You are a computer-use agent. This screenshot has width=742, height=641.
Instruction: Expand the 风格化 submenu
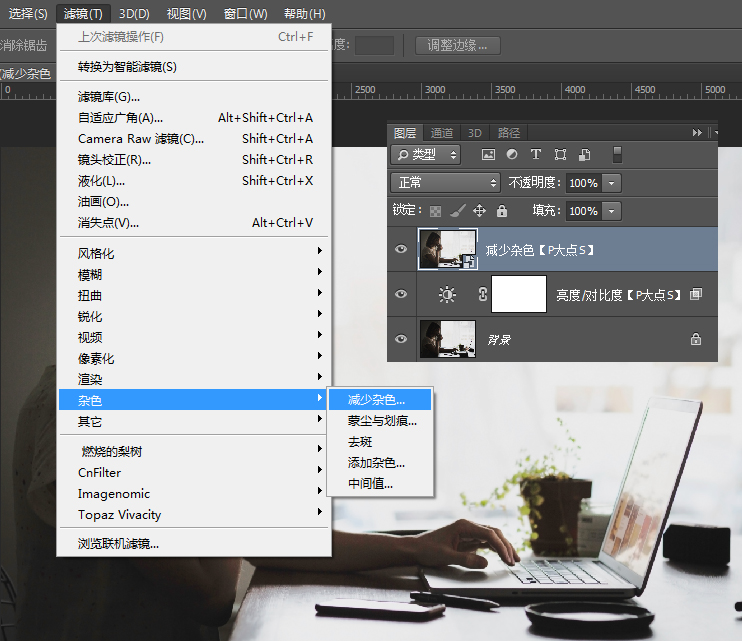pos(193,253)
